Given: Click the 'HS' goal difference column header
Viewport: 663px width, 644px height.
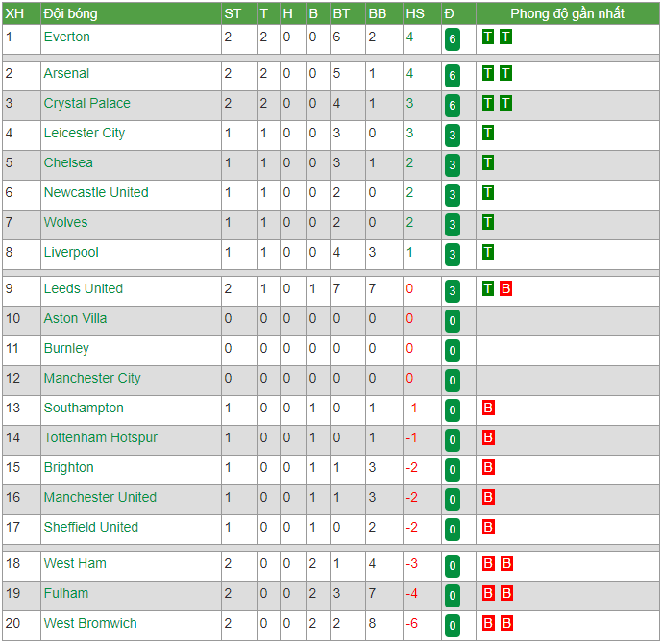Looking at the screenshot, I should click(x=415, y=13).
